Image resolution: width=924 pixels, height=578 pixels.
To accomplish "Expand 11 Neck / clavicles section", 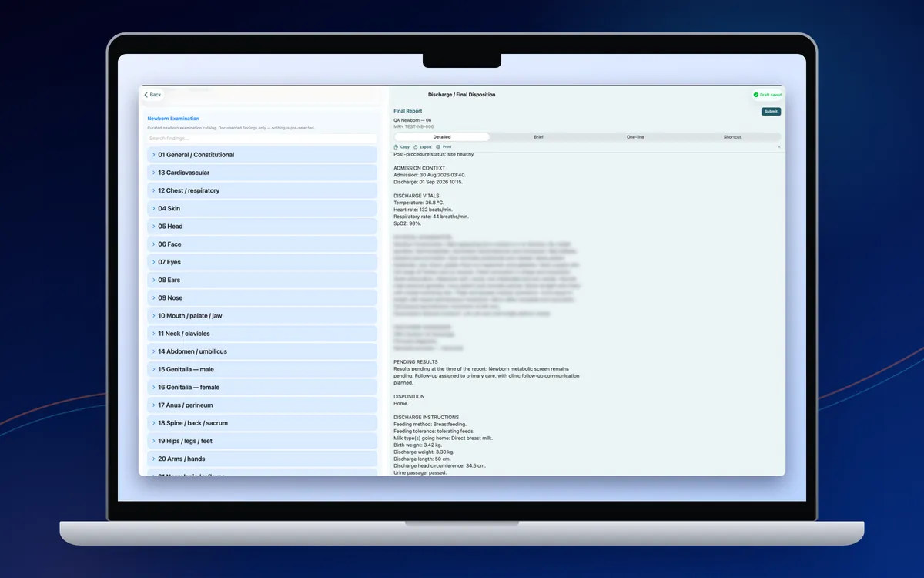I will click(x=262, y=334).
